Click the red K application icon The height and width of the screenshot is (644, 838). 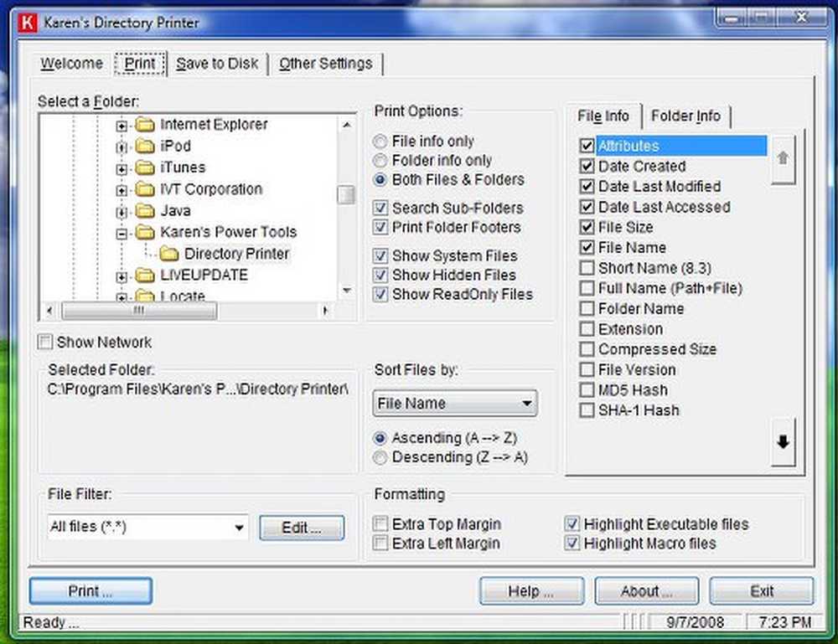tap(32, 23)
